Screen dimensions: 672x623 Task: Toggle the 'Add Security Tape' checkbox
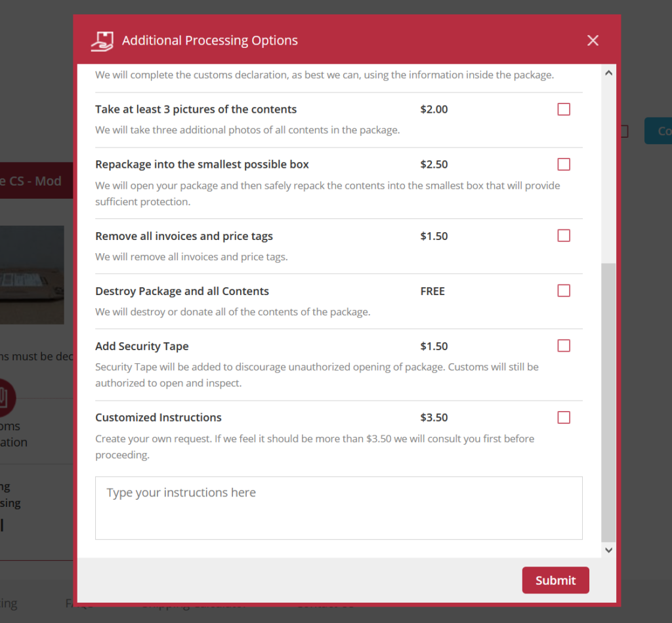(x=564, y=346)
